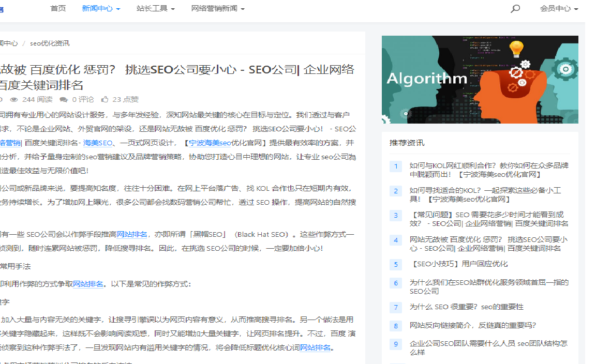Open the seo优化资讯 breadcrumb link
Image resolution: width=596 pixels, height=364 pixels.
pos(50,43)
